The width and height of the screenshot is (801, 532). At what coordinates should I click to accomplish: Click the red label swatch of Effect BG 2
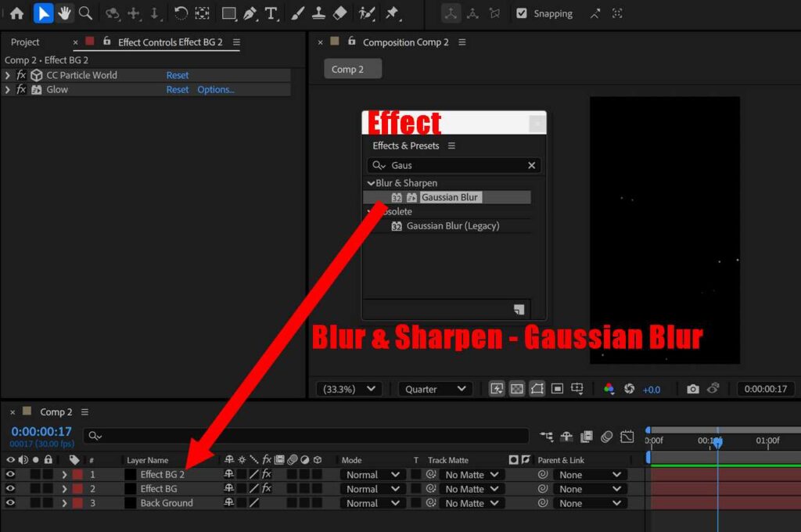pyautogui.click(x=77, y=474)
